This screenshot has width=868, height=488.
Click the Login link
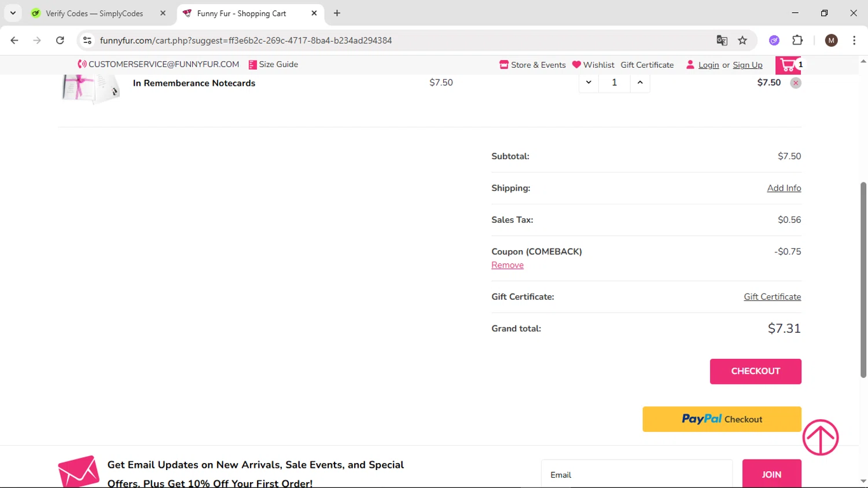click(708, 65)
